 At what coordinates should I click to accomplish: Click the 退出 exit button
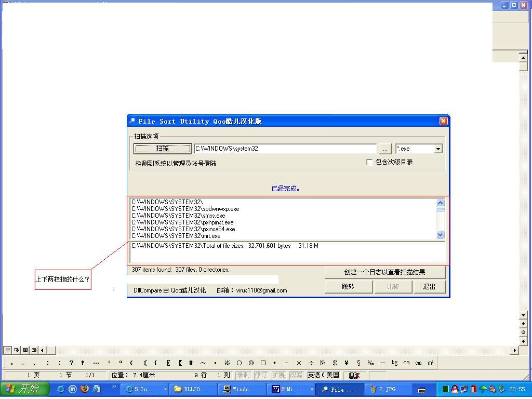click(429, 287)
